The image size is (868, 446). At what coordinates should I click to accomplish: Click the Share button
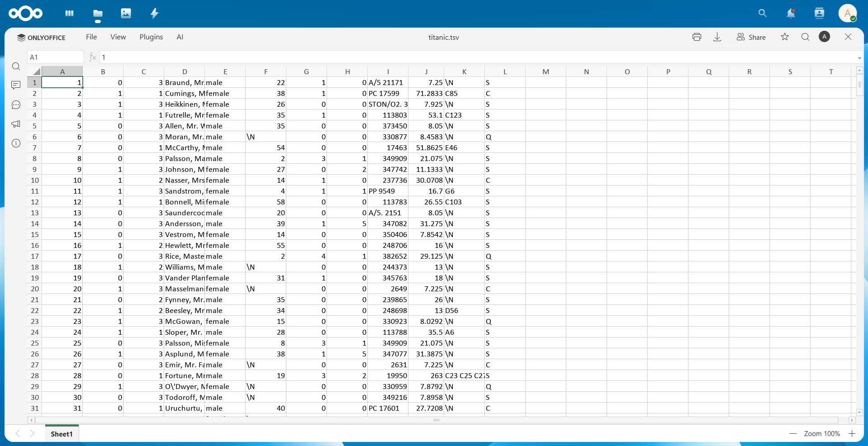[751, 37]
